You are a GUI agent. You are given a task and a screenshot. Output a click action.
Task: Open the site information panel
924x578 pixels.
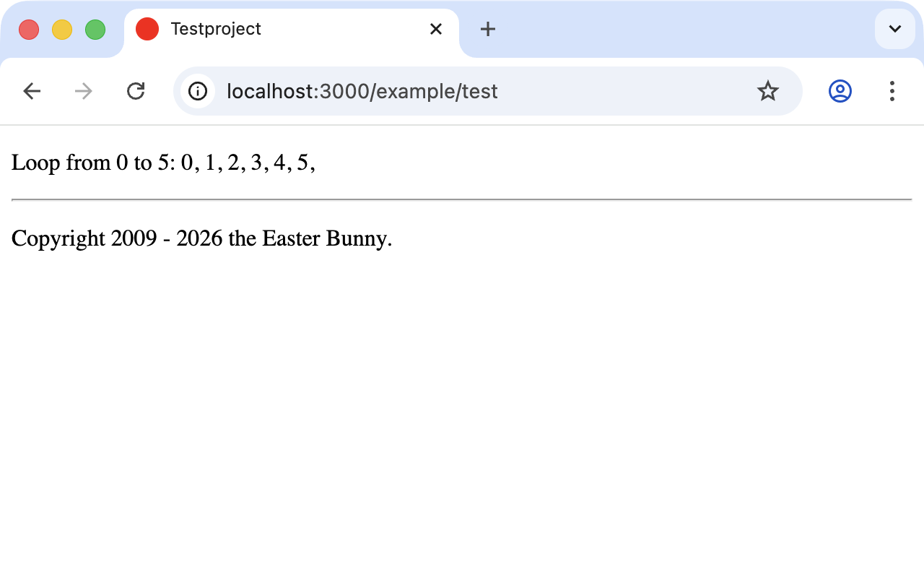(197, 91)
